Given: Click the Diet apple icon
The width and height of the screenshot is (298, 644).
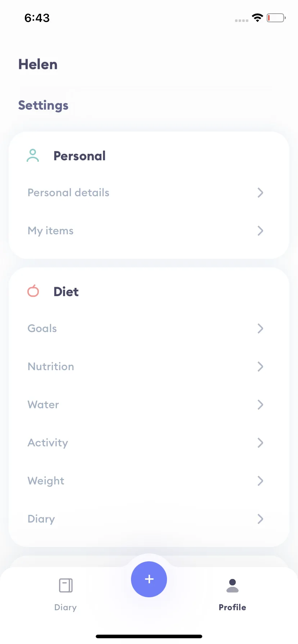Looking at the screenshot, I should click(x=33, y=291).
